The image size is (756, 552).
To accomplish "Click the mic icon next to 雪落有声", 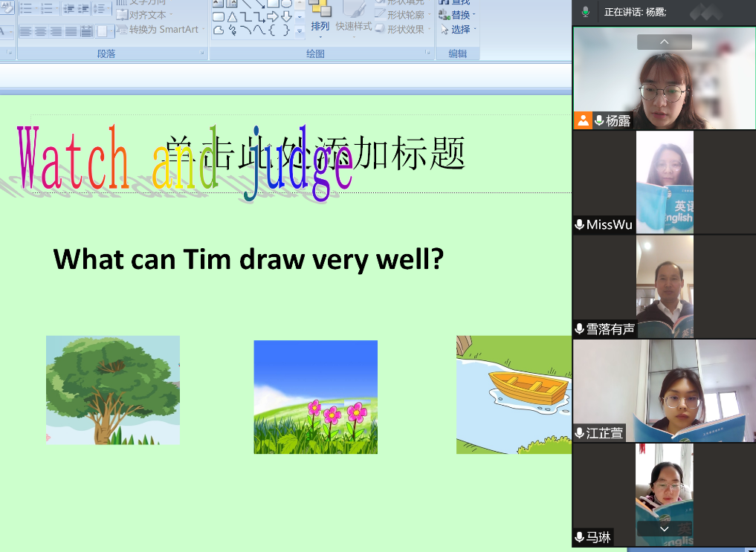I will coord(580,329).
